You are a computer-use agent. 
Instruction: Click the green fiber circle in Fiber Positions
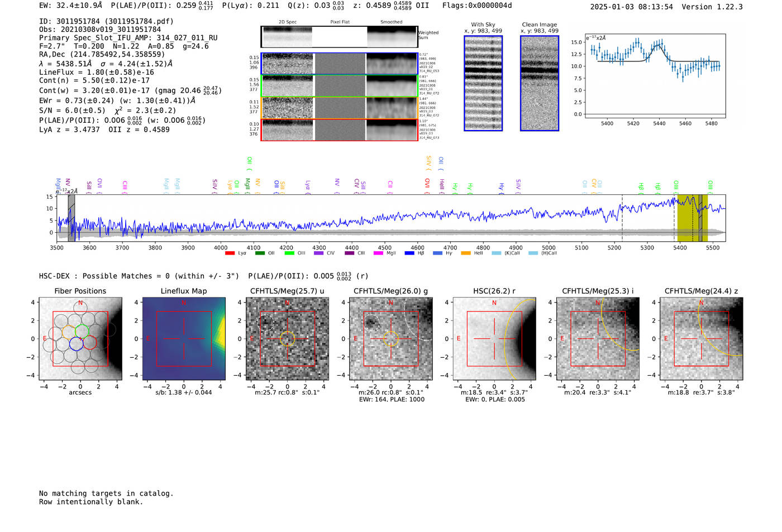tap(82, 332)
